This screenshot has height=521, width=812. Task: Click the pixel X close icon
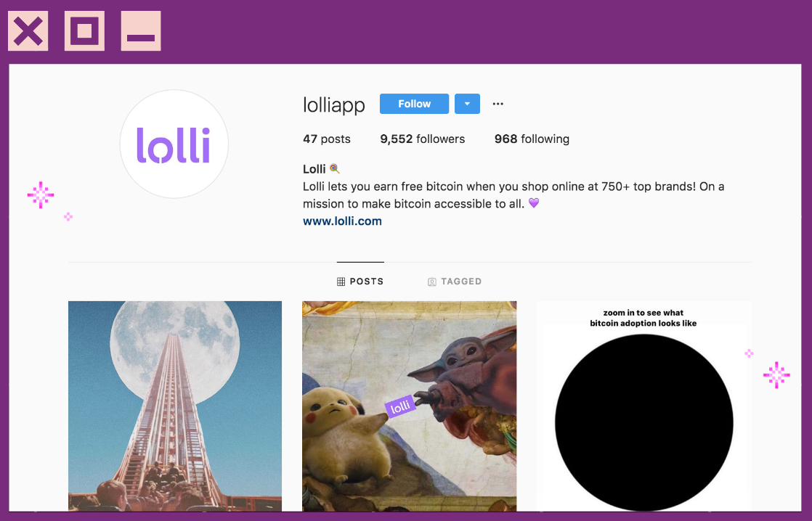point(28,31)
